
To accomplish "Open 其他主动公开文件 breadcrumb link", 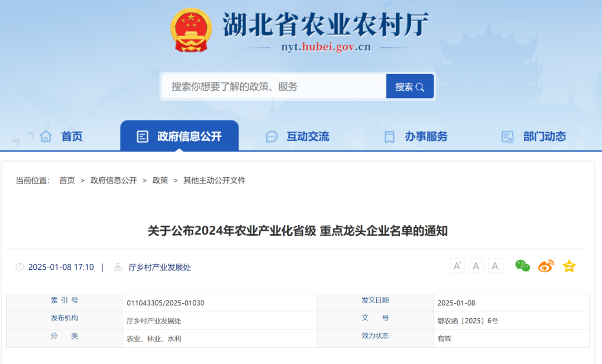I will tap(213, 180).
